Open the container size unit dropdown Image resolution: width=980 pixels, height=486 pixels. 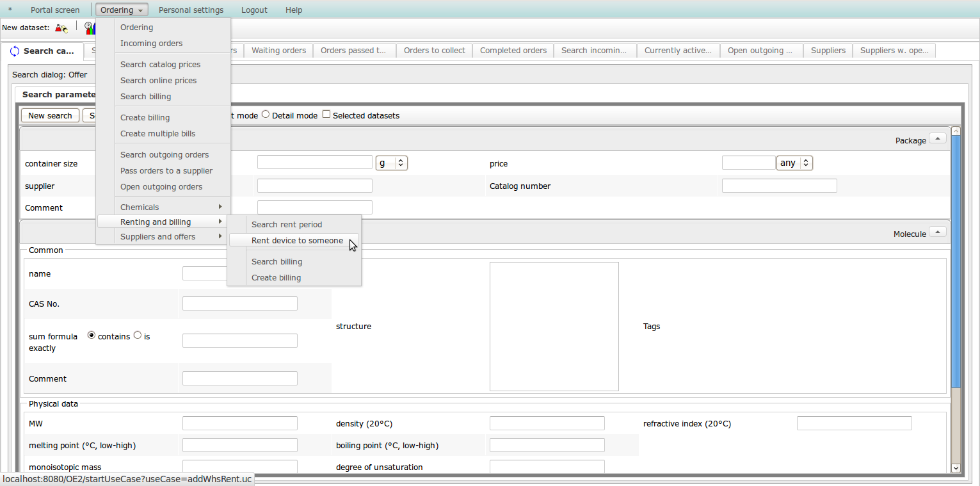coord(392,163)
